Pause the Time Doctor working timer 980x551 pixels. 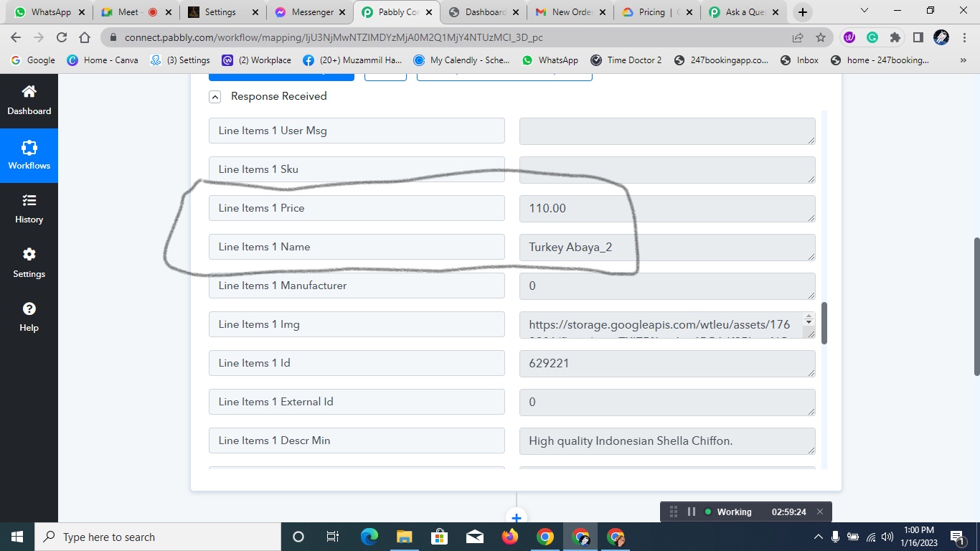click(x=692, y=512)
